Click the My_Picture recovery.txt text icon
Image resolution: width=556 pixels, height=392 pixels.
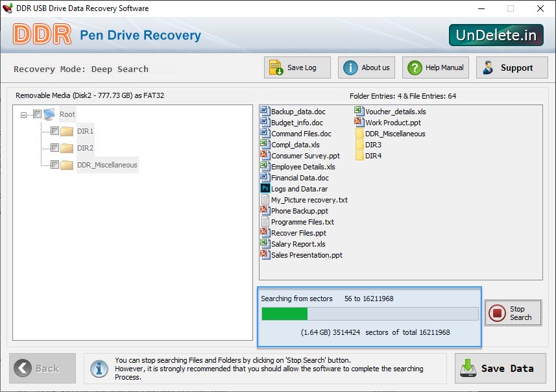point(265,199)
